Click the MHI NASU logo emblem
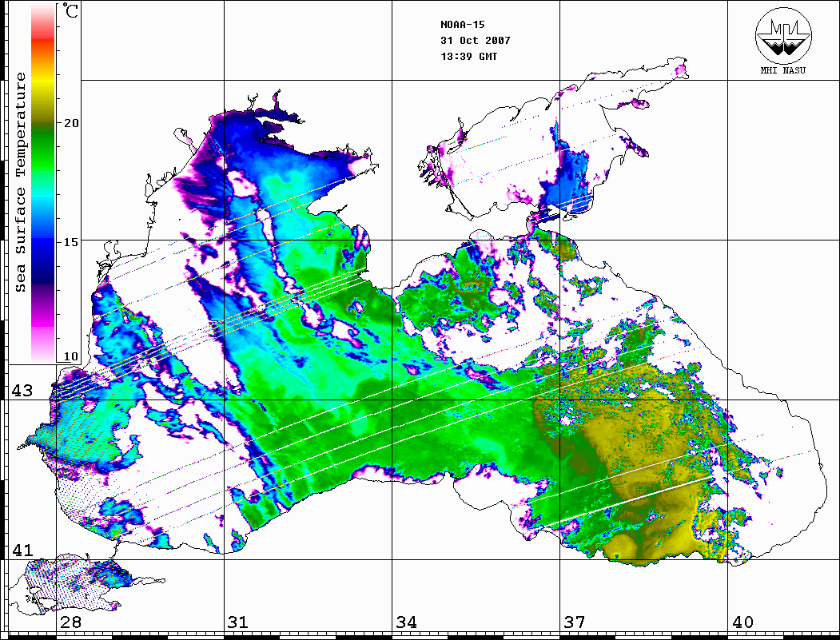 783,34
